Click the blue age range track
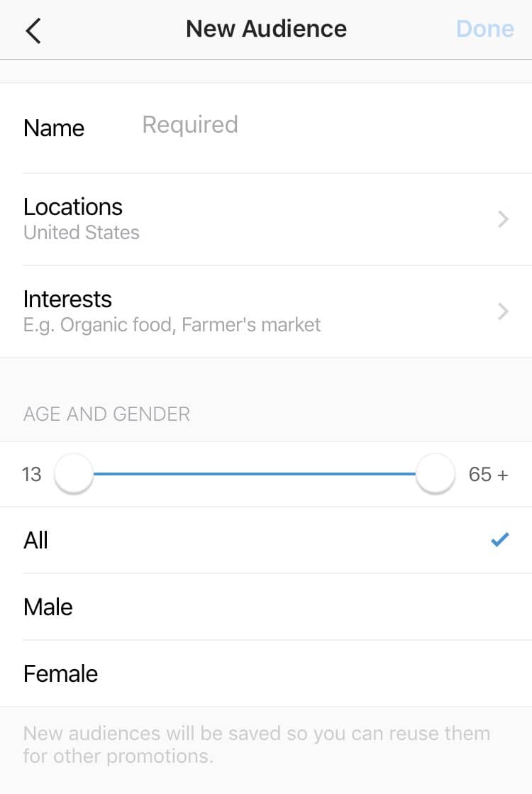 click(x=255, y=474)
